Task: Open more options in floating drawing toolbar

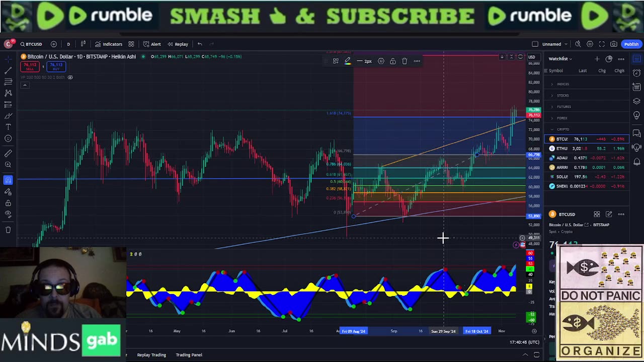Action: point(417,61)
